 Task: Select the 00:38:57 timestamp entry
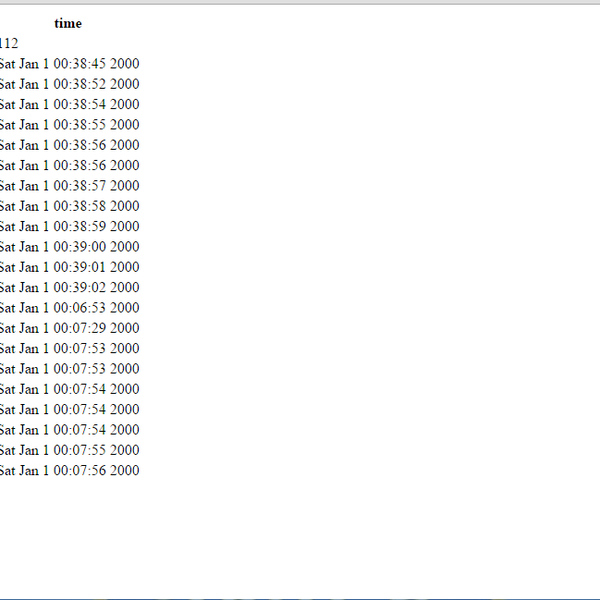(69, 186)
